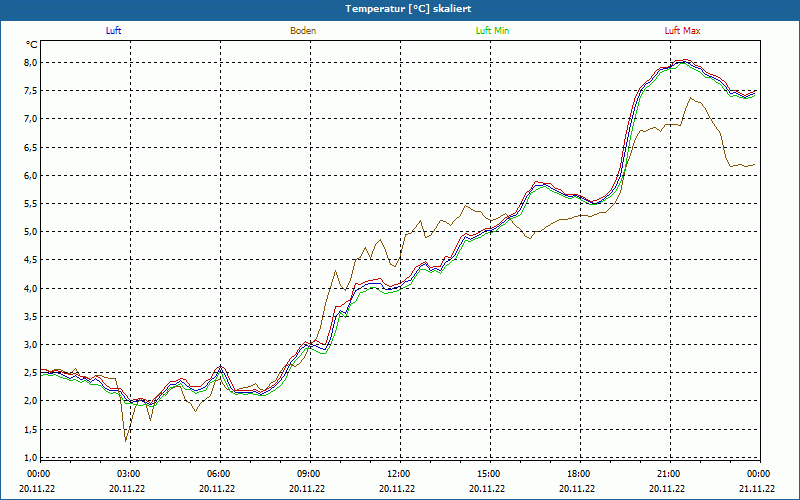Click the '6,5' y-axis value
Viewport: 800px width, 500px height.
[x=32, y=147]
